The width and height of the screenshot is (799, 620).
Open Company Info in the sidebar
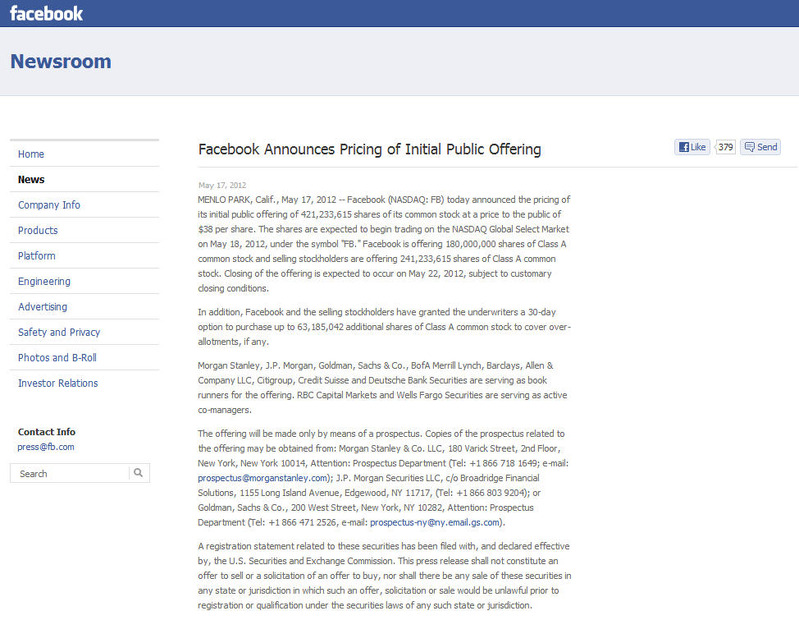49,205
